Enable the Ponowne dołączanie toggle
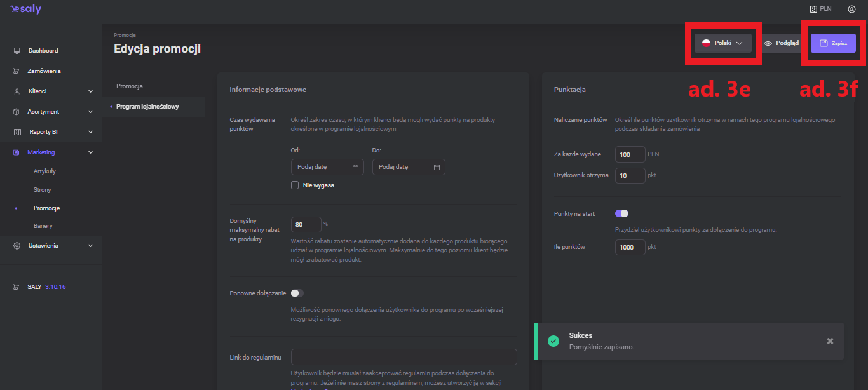Image resolution: width=868 pixels, height=390 pixels. (x=297, y=293)
